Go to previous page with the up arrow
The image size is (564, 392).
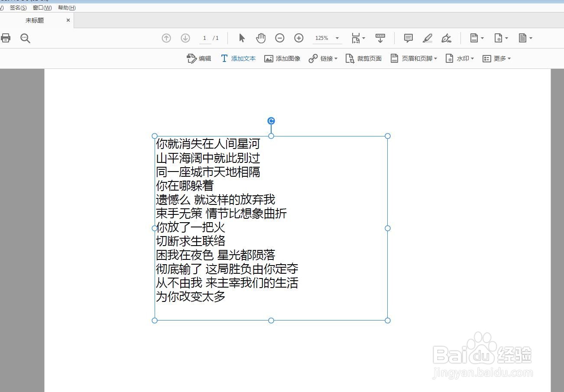pos(166,38)
